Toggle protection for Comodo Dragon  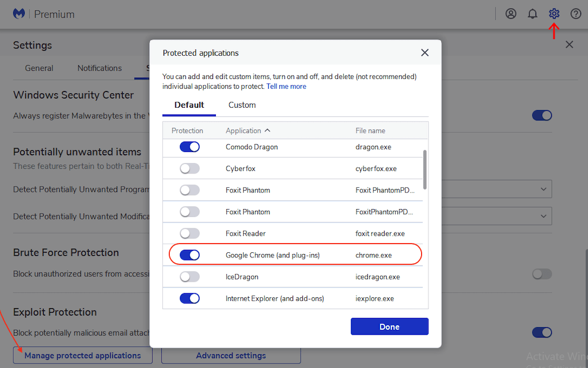(189, 147)
